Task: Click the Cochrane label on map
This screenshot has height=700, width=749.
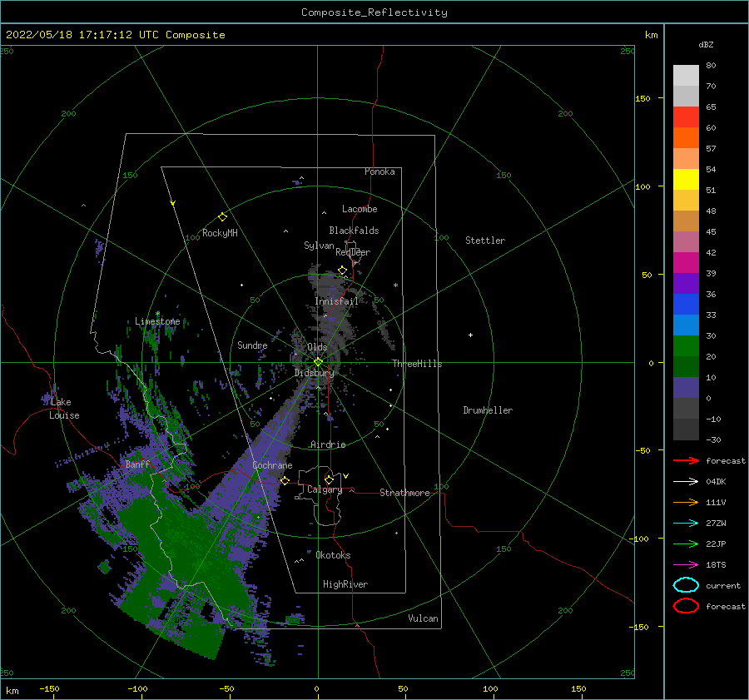Action: click(x=272, y=465)
